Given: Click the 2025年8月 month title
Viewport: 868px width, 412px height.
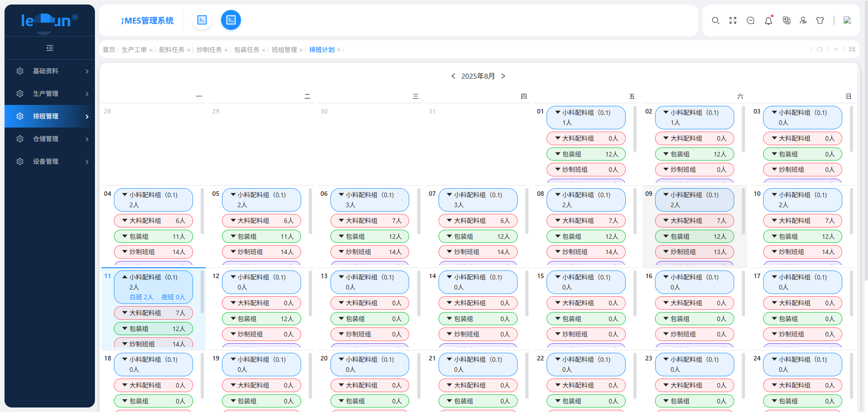Looking at the screenshot, I should (x=478, y=76).
